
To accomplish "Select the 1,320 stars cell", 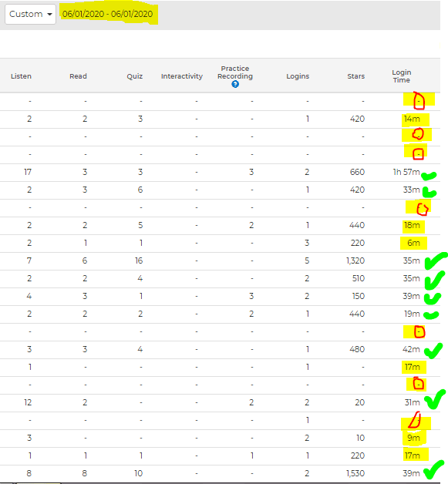I will click(355, 260).
